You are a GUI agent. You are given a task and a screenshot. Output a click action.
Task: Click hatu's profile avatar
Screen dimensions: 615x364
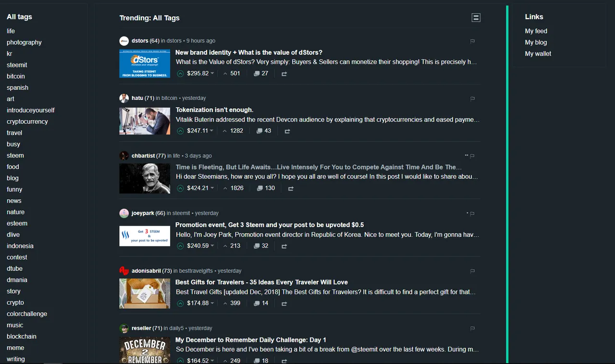(x=124, y=98)
